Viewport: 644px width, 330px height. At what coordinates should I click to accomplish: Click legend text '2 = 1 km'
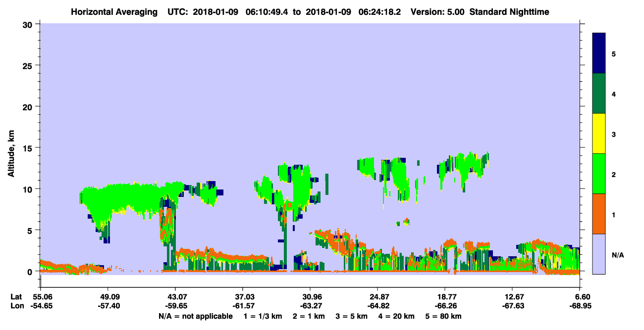click(309, 316)
